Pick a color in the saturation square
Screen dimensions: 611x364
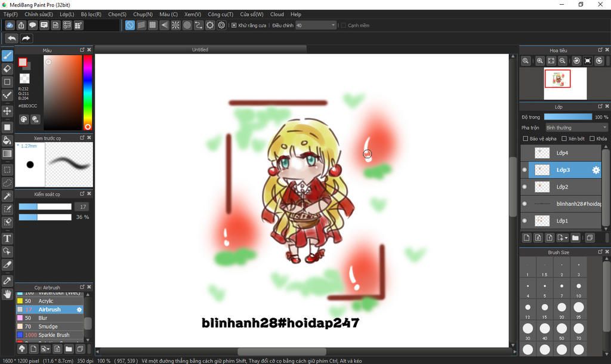pos(63,92)
